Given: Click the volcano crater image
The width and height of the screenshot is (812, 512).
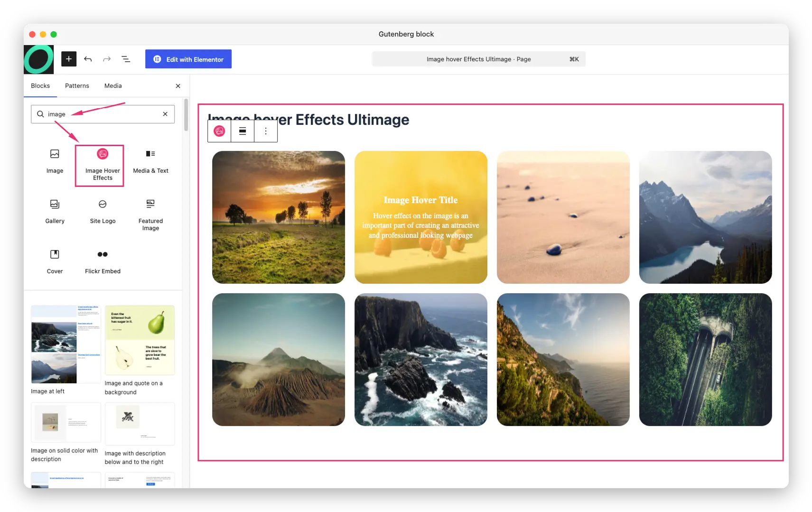Looking at the screenshot, I should click(279, 360).
